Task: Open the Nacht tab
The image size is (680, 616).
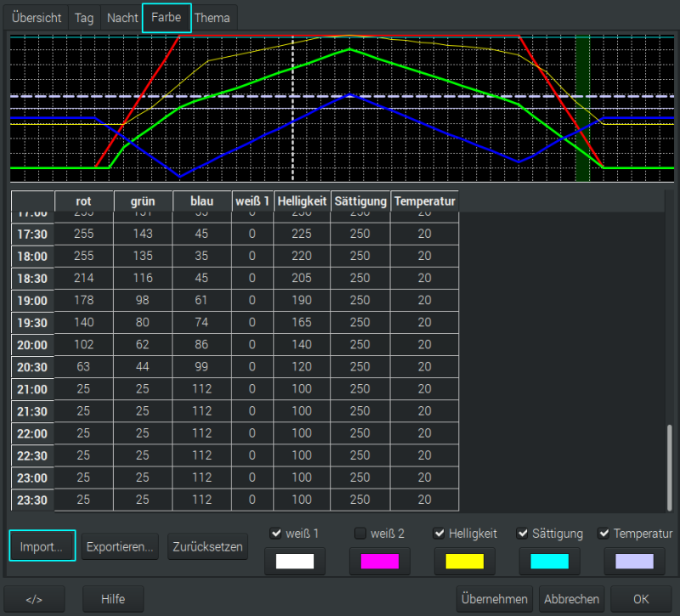Action: 122,18
